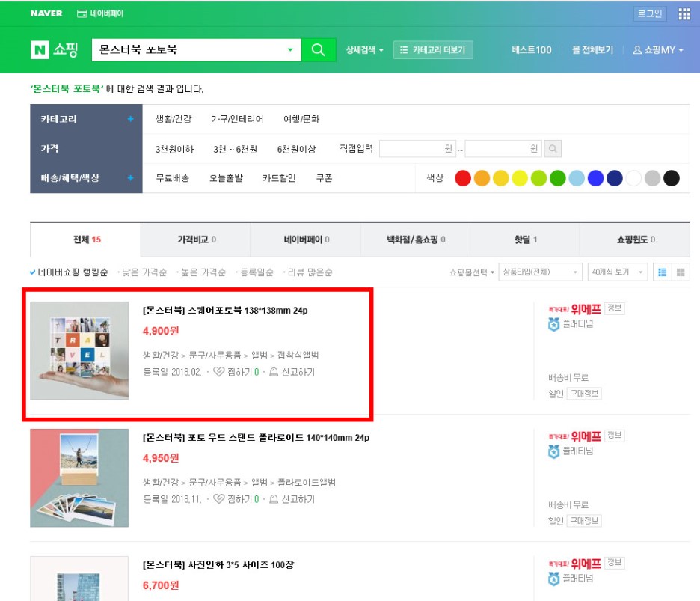
Task: Select the 쇼핑윈도 tab
Action: click(x=635, y=240)
